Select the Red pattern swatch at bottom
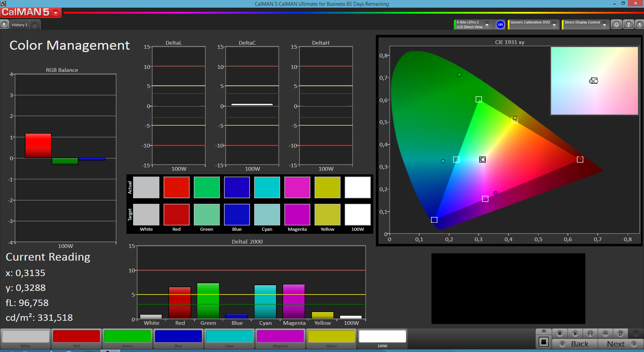The height and width of the screenshot is (352, 644). click(x=76, y=336)
